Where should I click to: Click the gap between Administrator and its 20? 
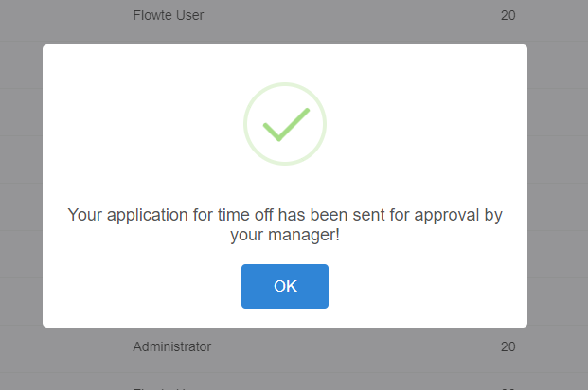click(x=356, y=346)
